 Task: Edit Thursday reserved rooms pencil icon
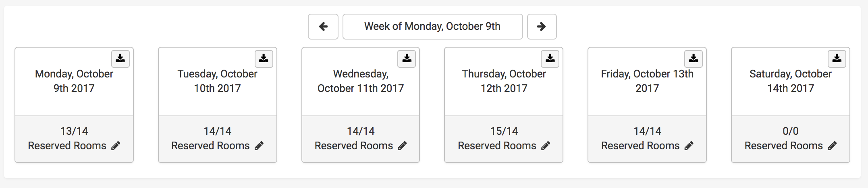(546, 146)
